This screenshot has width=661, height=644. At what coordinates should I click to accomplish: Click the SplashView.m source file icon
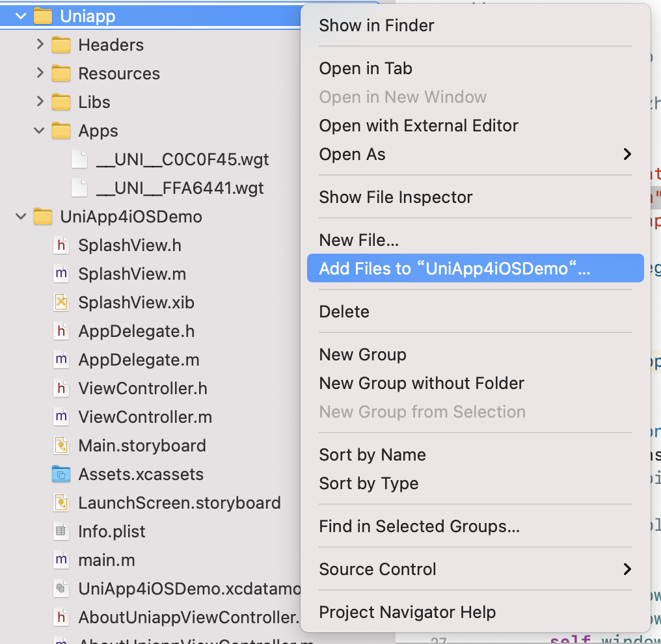(61, 274)
